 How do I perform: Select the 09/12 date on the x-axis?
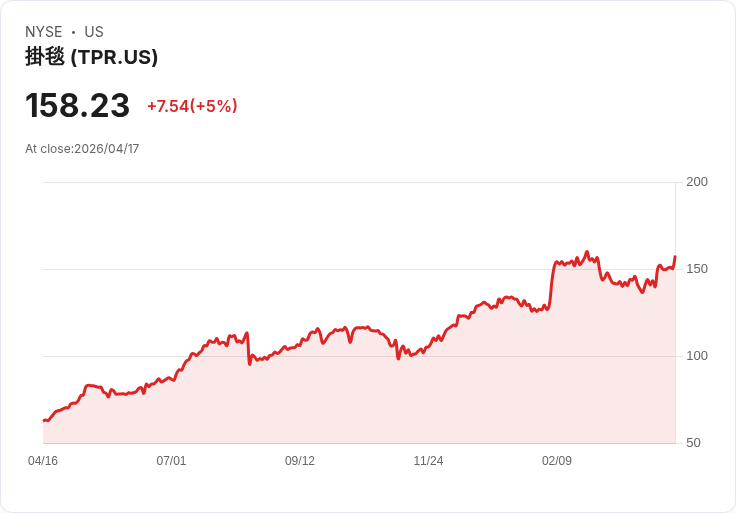coord(300,461)
